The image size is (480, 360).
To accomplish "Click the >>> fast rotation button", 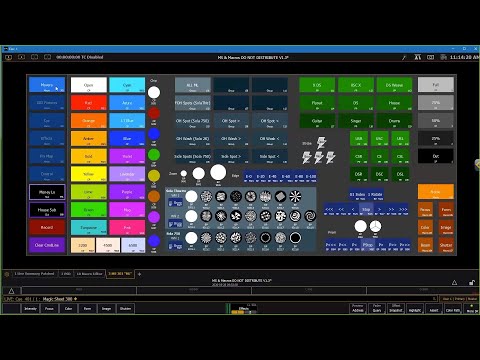I will (x=403, y=210).
